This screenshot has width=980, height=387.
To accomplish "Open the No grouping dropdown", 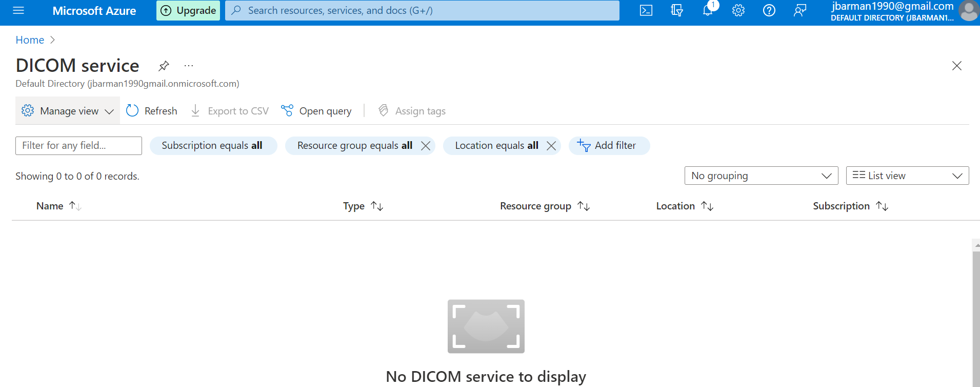I will pyautogui.click(x=762, y=176).
